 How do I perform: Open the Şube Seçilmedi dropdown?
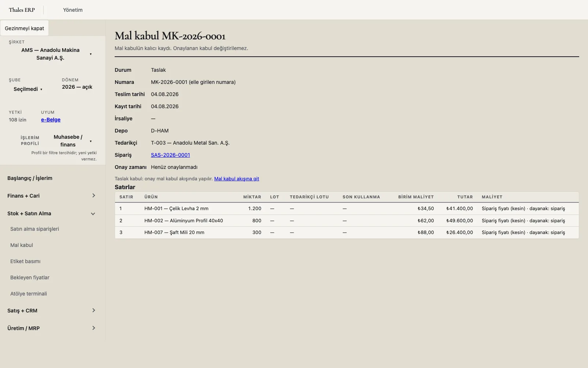click(28, 89)
